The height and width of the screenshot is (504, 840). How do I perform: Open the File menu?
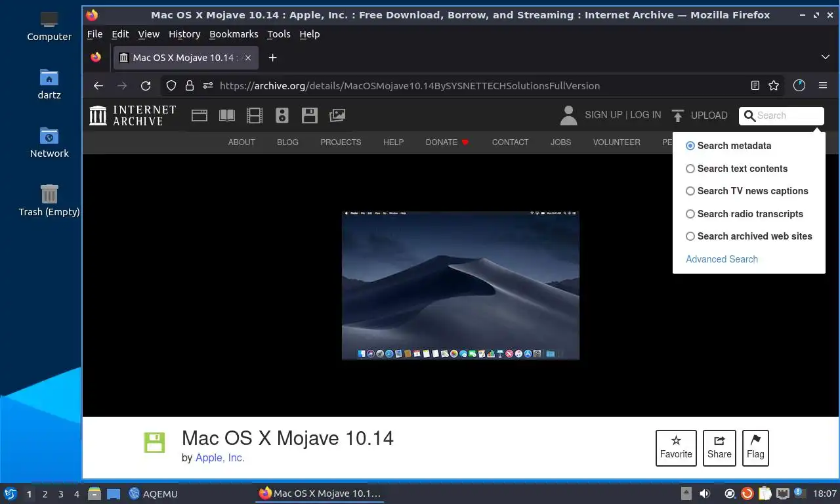click(x=94, y=34)
